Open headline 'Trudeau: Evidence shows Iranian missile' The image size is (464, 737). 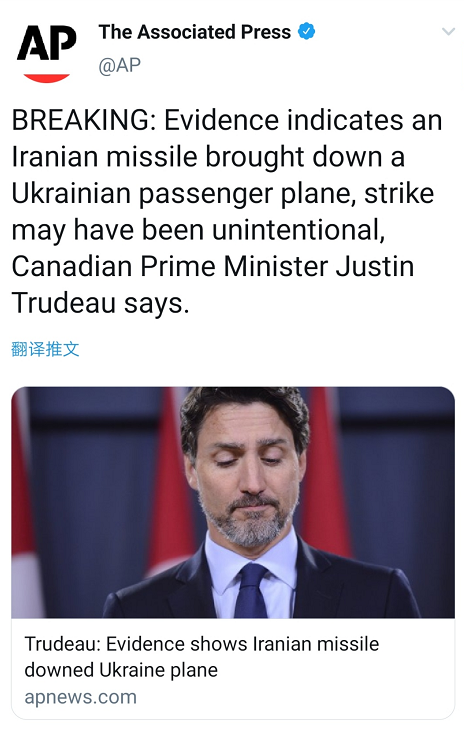point(202,644)
